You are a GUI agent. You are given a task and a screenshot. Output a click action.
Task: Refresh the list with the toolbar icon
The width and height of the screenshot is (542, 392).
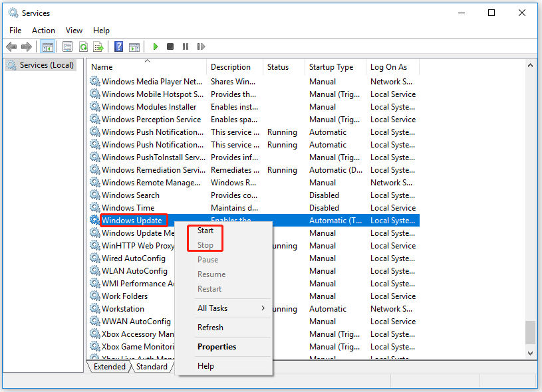83,47
